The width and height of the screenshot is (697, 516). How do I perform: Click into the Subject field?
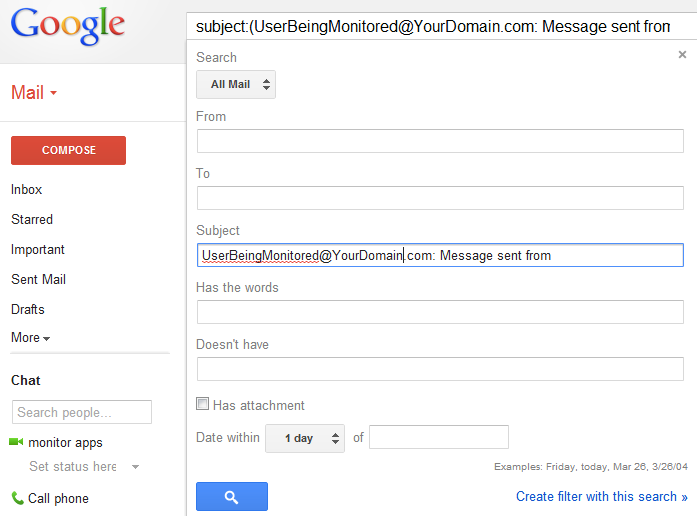point(440,255)
